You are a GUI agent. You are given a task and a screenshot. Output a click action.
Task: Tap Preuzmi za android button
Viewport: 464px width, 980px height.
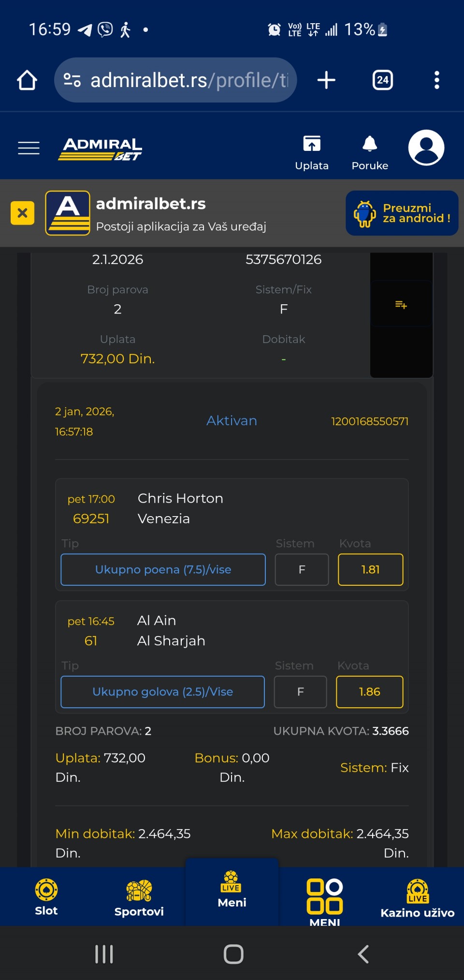[x=402, y=213]
